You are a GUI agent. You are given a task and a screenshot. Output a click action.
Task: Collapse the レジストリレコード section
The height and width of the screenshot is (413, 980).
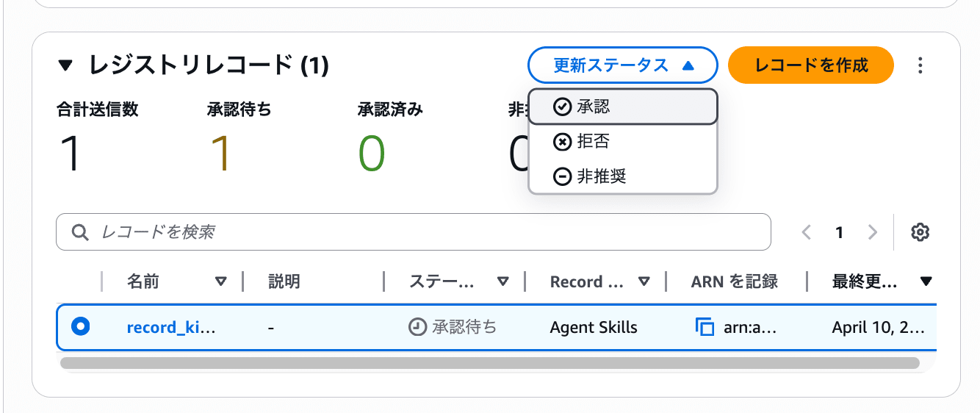[x=66, y=66]
